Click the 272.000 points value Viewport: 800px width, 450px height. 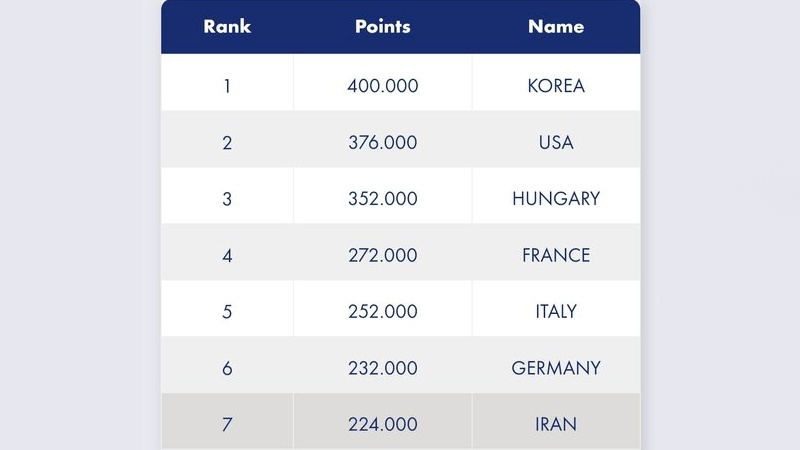(x=383, y=255)
